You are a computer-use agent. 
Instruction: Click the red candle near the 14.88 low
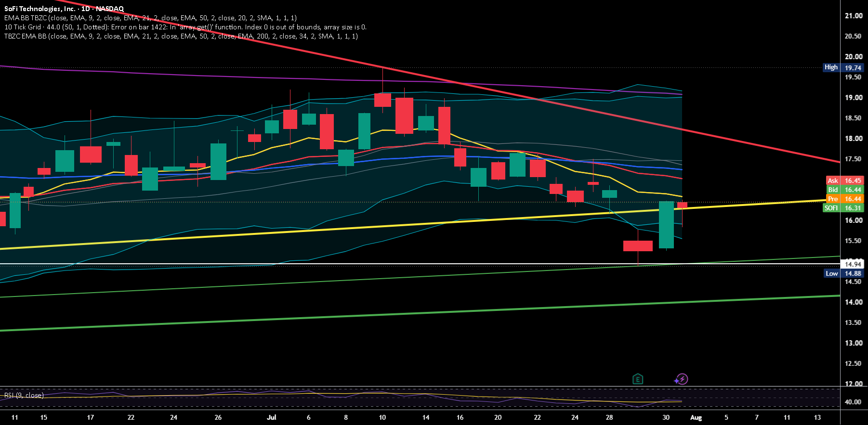coord(638,246)
